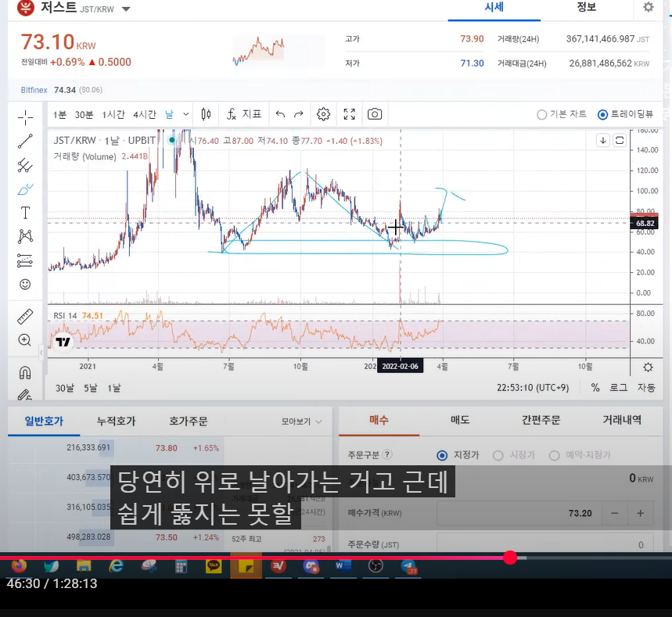Viewport: 672px width, 617px height.
Task: Expand the 모아보기 dropdown
Action: tap(301, 421)
